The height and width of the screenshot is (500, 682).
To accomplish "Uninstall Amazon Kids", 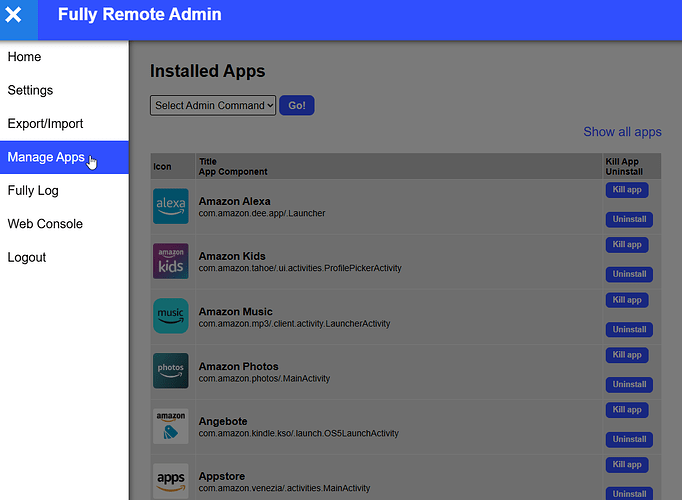I will [x=629, y=274].
